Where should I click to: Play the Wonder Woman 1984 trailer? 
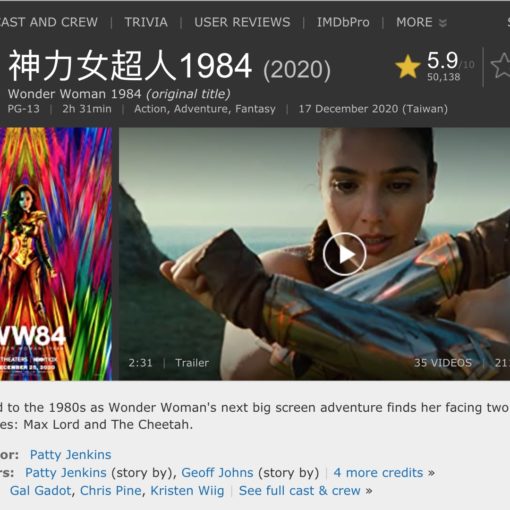pos(344,254)
